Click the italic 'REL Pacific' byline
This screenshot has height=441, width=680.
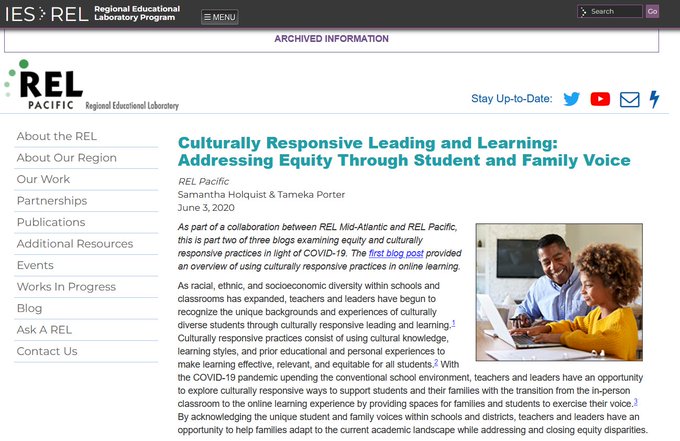(203, 181)
